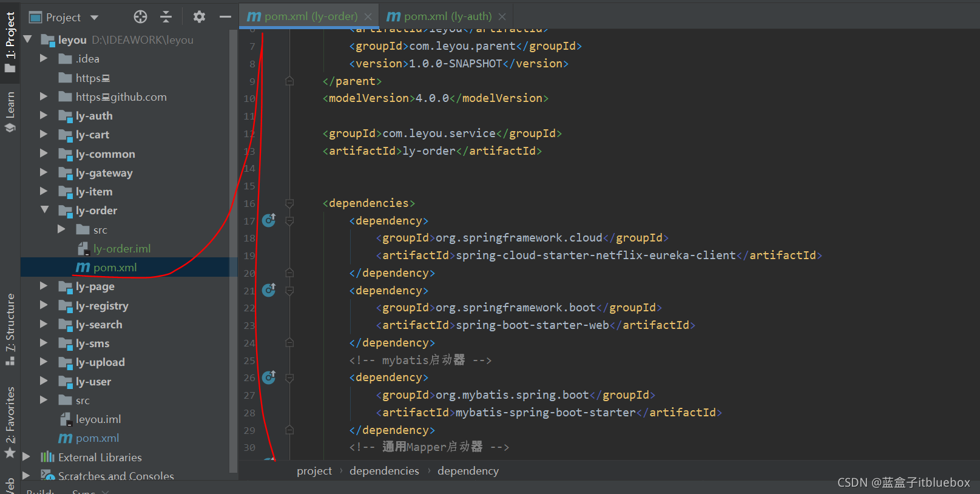Expand the ly-registry module
Viewport: 980px width, 494px height.
click(x=44, y=305)
